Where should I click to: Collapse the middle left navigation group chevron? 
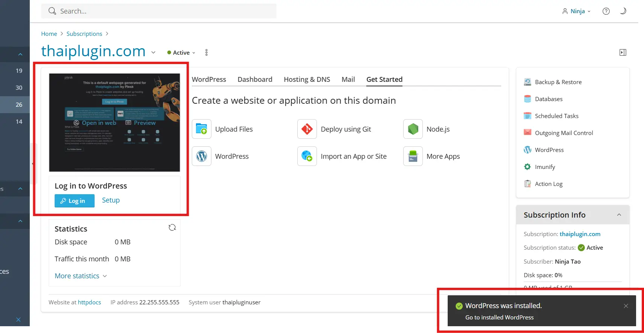point(20,189)
